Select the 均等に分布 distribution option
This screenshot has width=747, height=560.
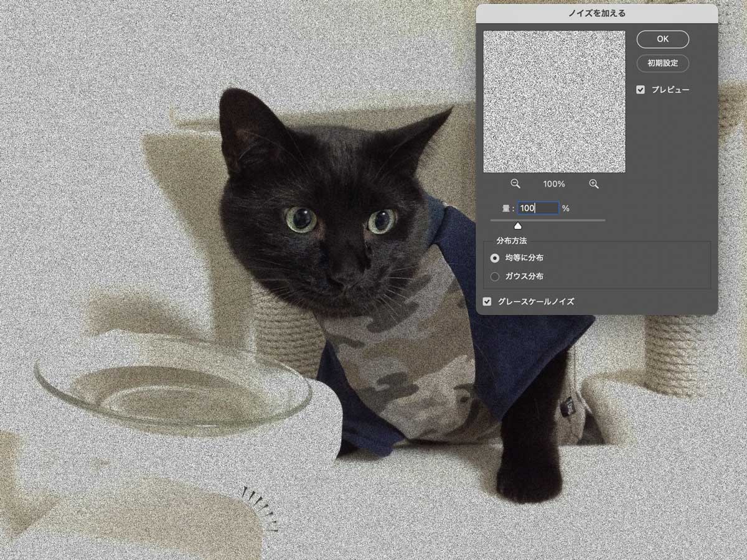496,258
